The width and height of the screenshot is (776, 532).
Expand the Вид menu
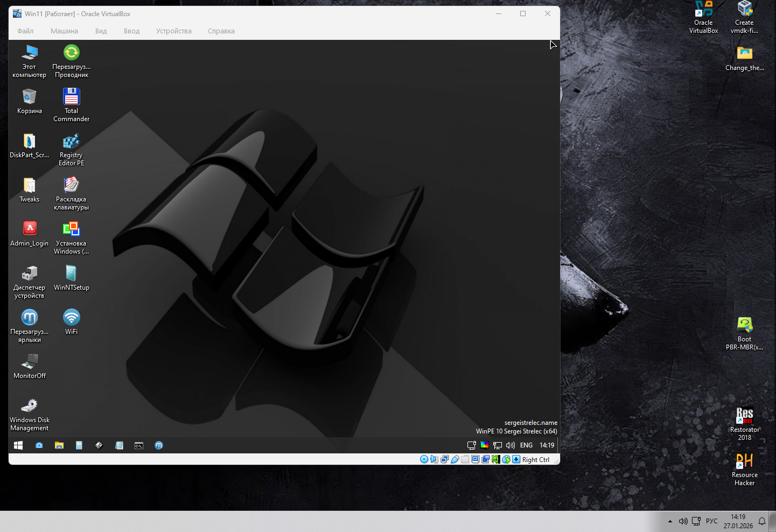(101, 31)
